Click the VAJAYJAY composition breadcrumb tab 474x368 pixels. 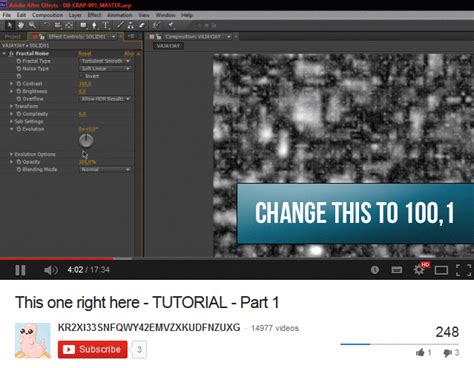coord(168,46)
